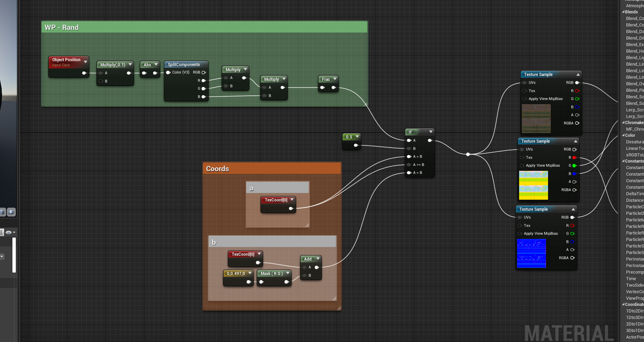Select the cube preview mesh icon
The image size is (644, 342).
2,212
